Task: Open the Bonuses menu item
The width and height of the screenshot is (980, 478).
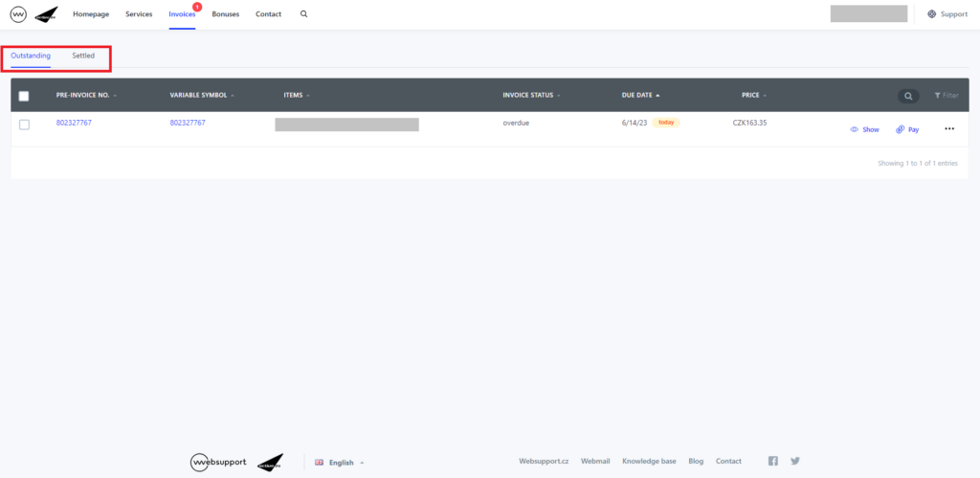Action: tap(225, 14)
